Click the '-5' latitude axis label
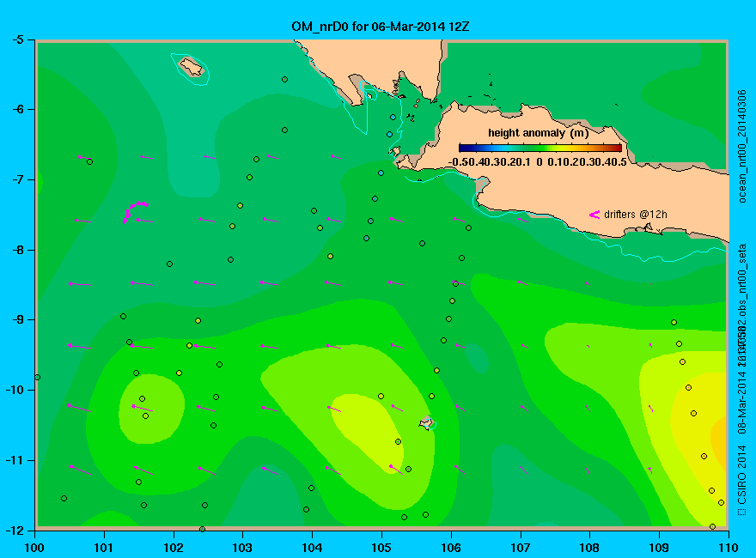This screenshot has width=756, height=558. pos(17,39)
